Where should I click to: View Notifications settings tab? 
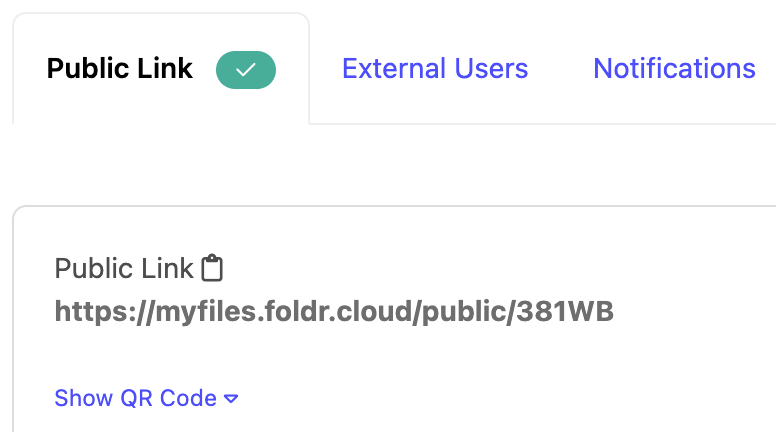(674, 69)
